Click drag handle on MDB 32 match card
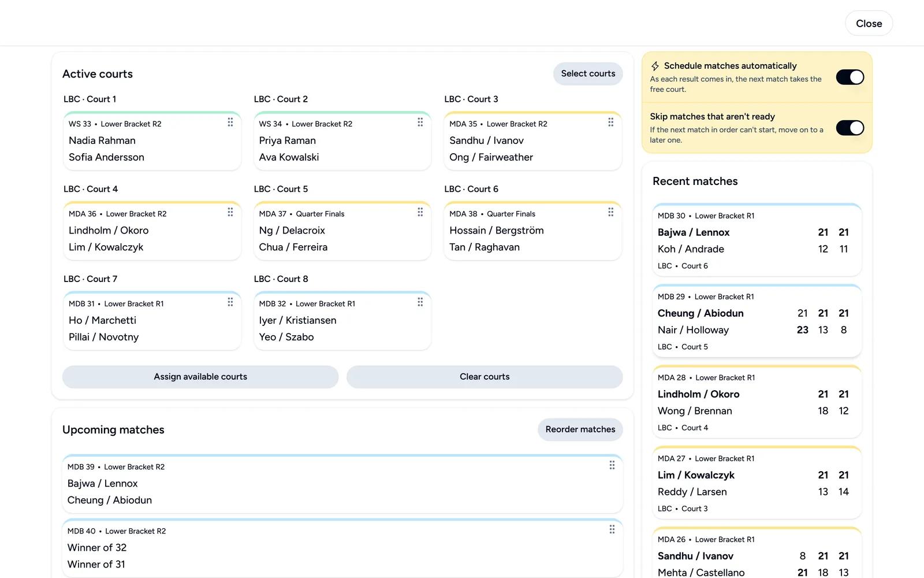Screen dimensions: 924x578 coord(420,302)
